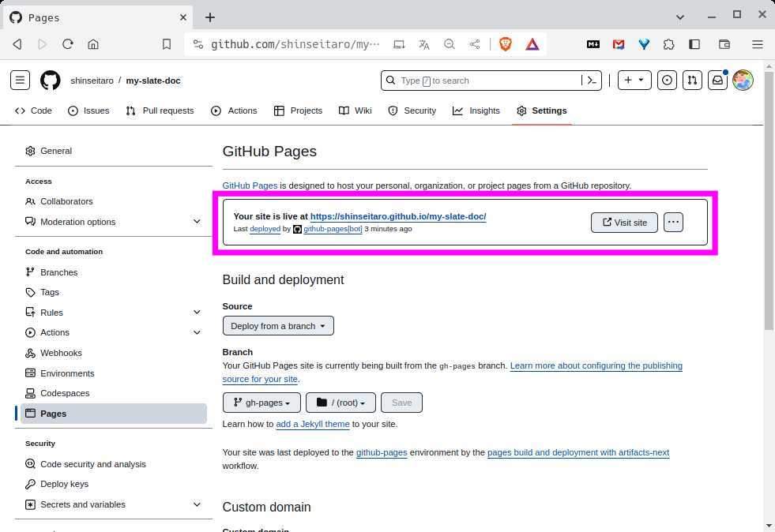Image resolution: width=775 pixels, height=532 pixels.
Task: Open the Projects tab
Action: pyautogui.click(x=298, y=111)
